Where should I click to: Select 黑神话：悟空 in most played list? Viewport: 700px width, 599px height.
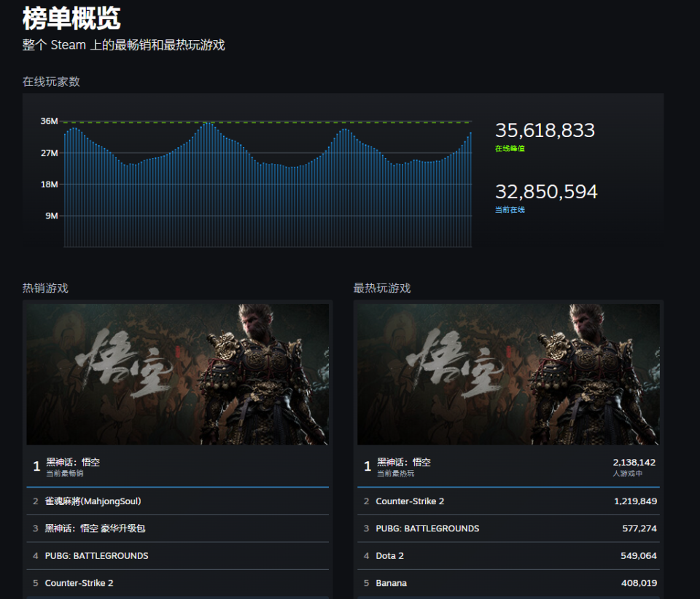(508, 466)
